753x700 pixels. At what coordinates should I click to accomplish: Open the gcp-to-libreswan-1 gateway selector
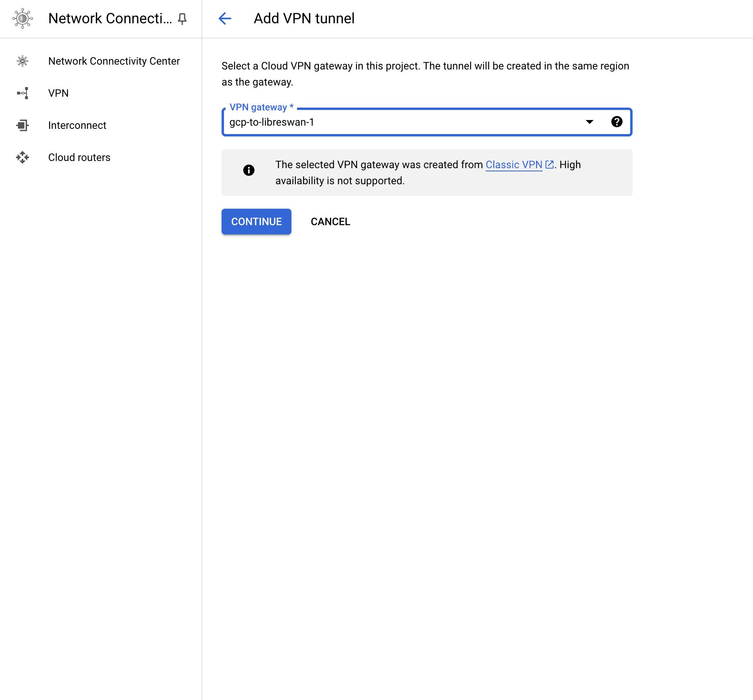point(427,122)
